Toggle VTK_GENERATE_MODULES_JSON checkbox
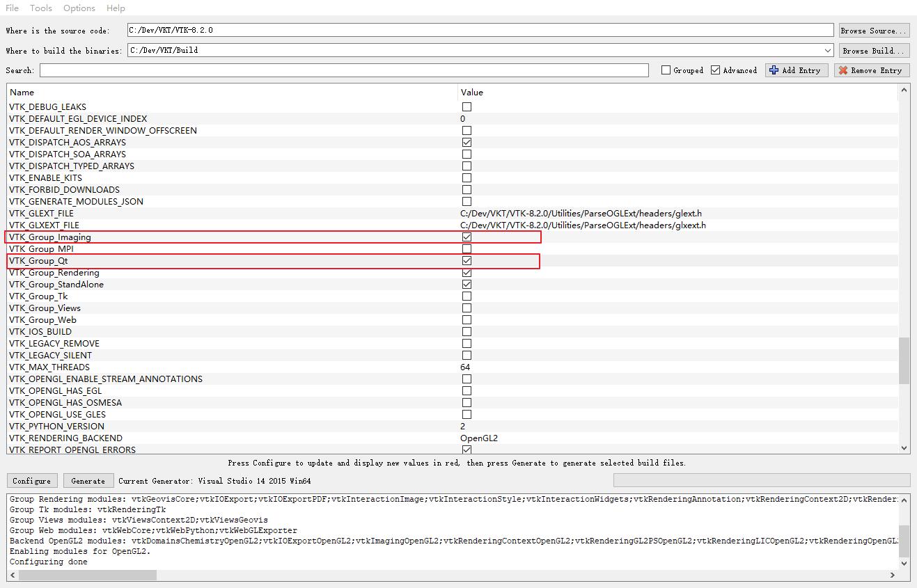The image size is (917, 588). [467, 202]
